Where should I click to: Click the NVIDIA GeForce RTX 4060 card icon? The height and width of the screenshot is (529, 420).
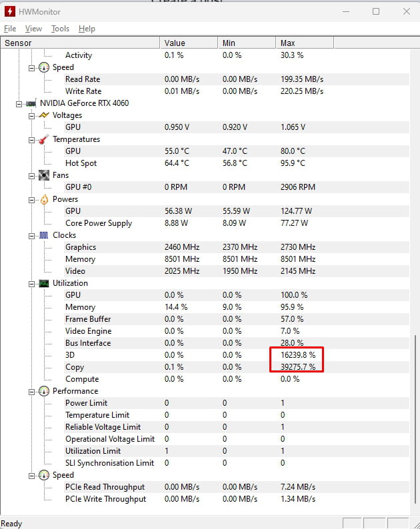[31, 103]
